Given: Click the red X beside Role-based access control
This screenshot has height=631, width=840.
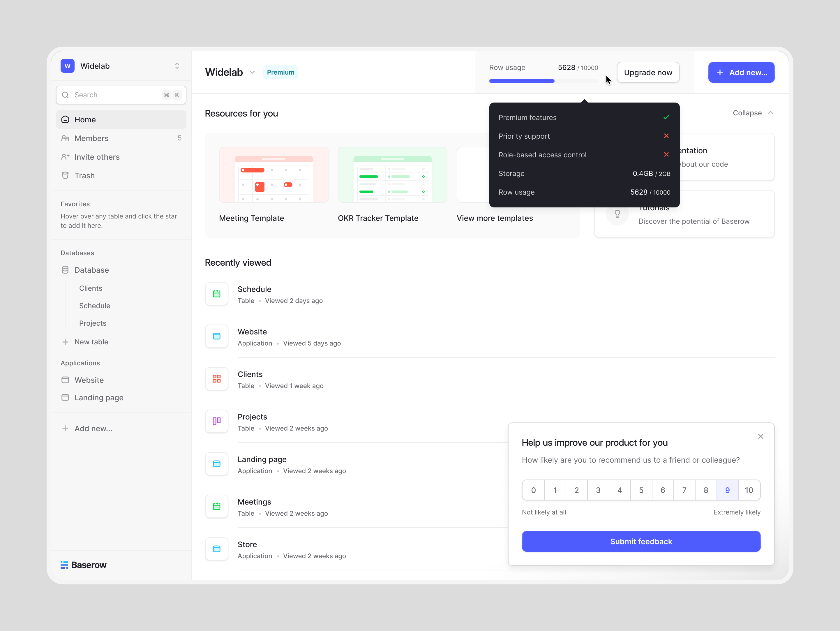Looking at the screenshot, I should click(666, 155).
